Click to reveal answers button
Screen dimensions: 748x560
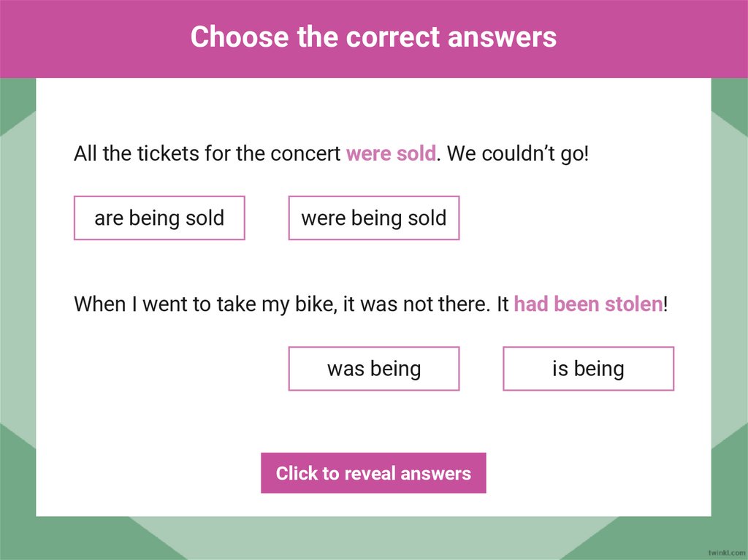[373, 473]
